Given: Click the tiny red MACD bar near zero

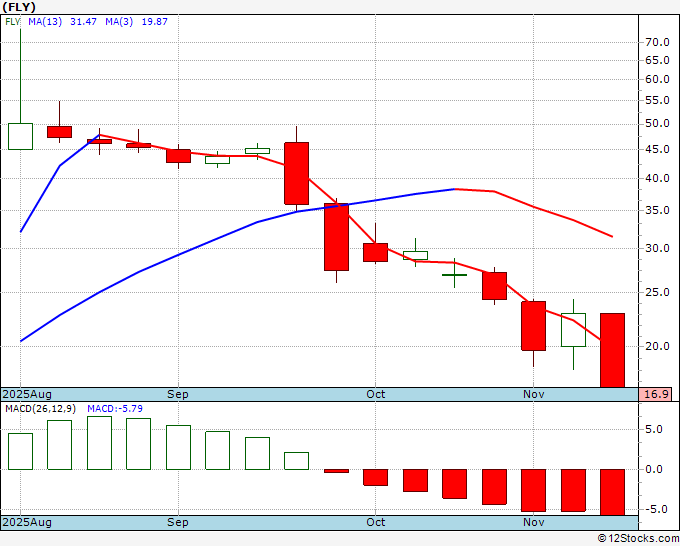Looking at the screenshot, I should [x=337, y=471].
